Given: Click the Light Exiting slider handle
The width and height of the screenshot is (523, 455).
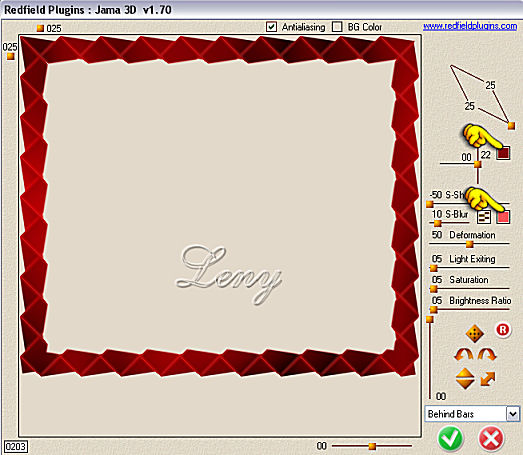Looking at the screenshot, I should [x=434, y=268].
